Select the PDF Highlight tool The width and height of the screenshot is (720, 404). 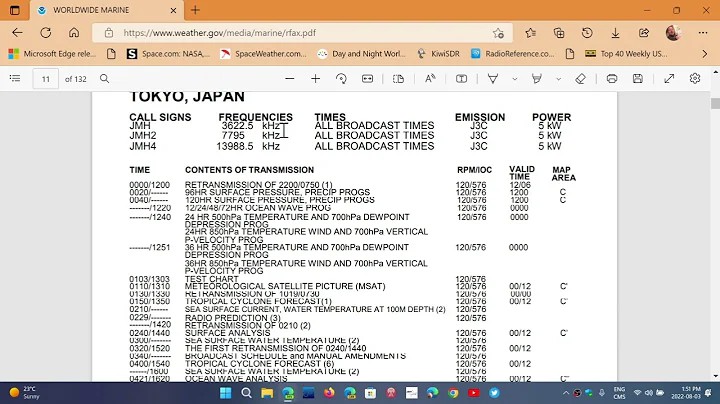coord(536,79)
